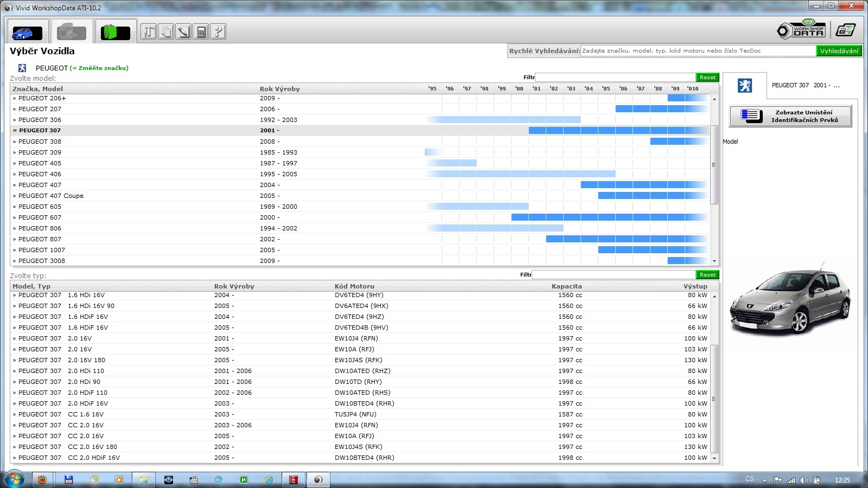868x488 pixels.
Task: Click the hammer and tools toolbar icon
Action: tap(149, 32)
